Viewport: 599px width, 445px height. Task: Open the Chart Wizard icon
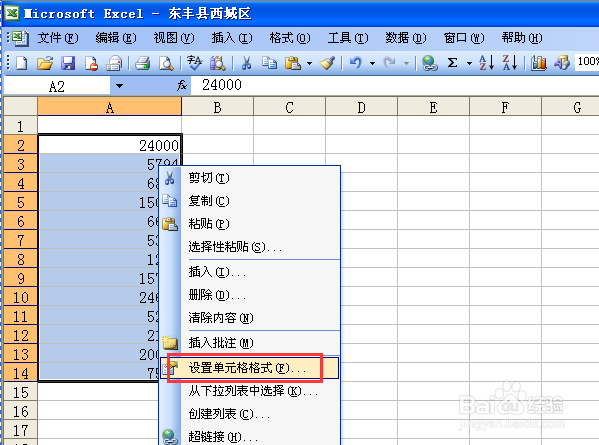(x=539, y=63)
